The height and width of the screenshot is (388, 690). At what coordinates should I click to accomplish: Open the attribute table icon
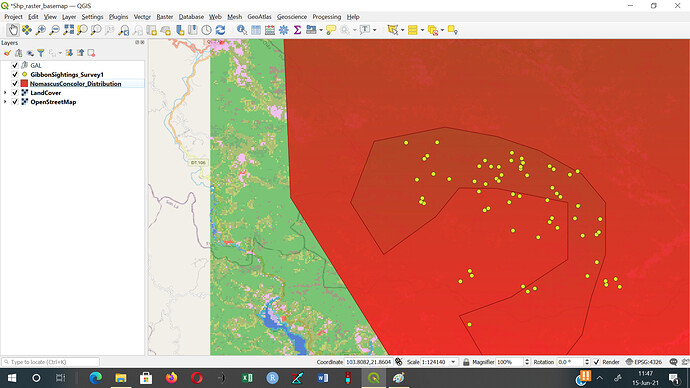[256, 30]
